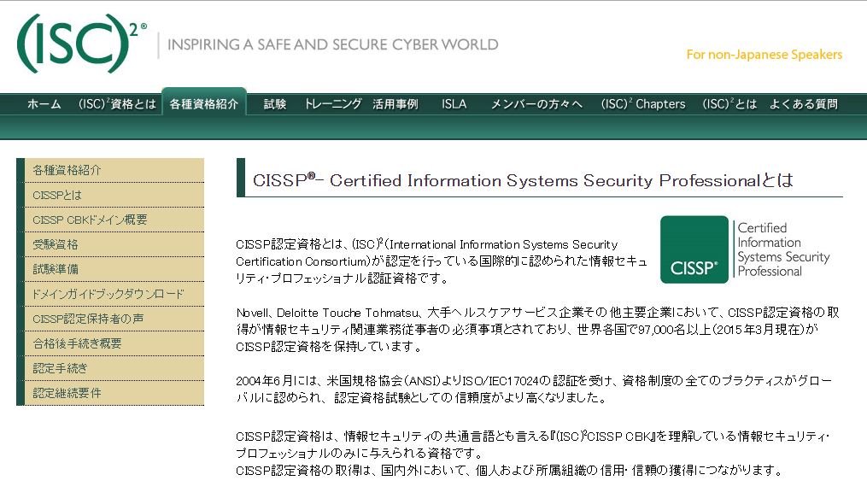
Task: Click the INSPIRING A SAFE AND SECURE CYBER WORLD tagline
Action: pyautogui.click(x=333, y=44)
